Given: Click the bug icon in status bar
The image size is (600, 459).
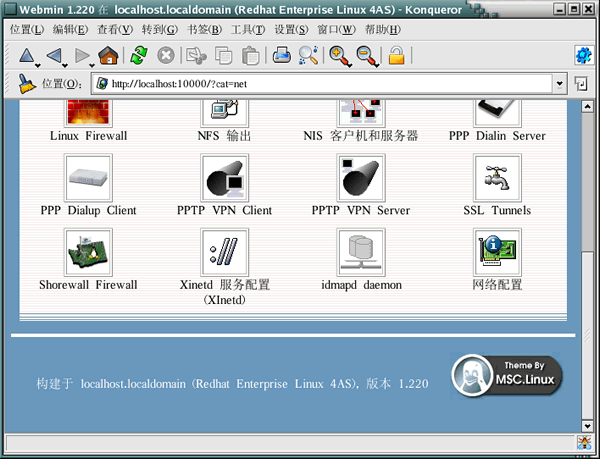Looking at the screenshot, I should [584, 443].
